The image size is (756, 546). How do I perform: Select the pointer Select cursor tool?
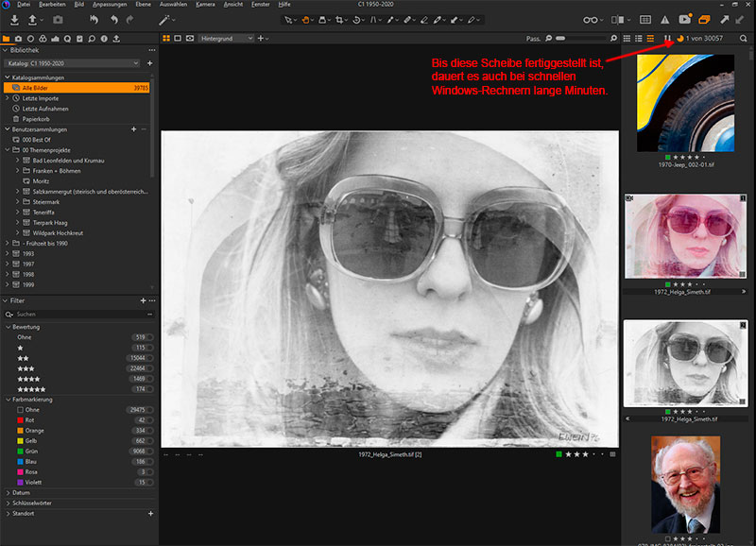click(x=288, y=20)
